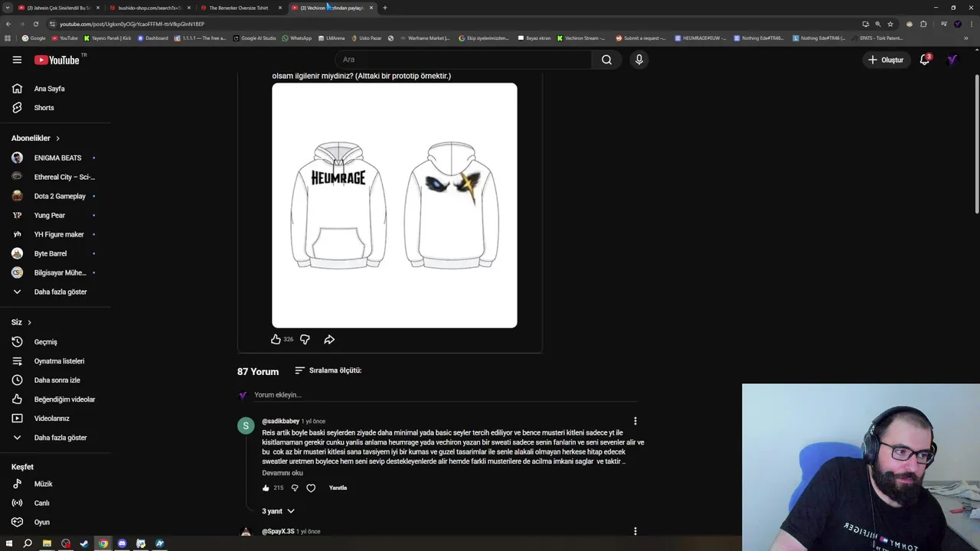Expand comment with Devamını oku
The height and width of the screenshot is (551, 980).
283,473
